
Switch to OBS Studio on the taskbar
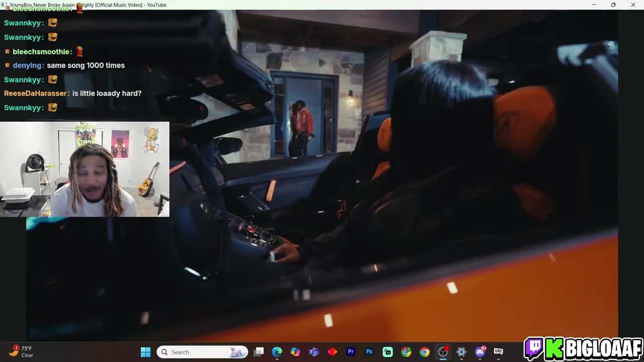pyautogui.click(x=443, y=352)
